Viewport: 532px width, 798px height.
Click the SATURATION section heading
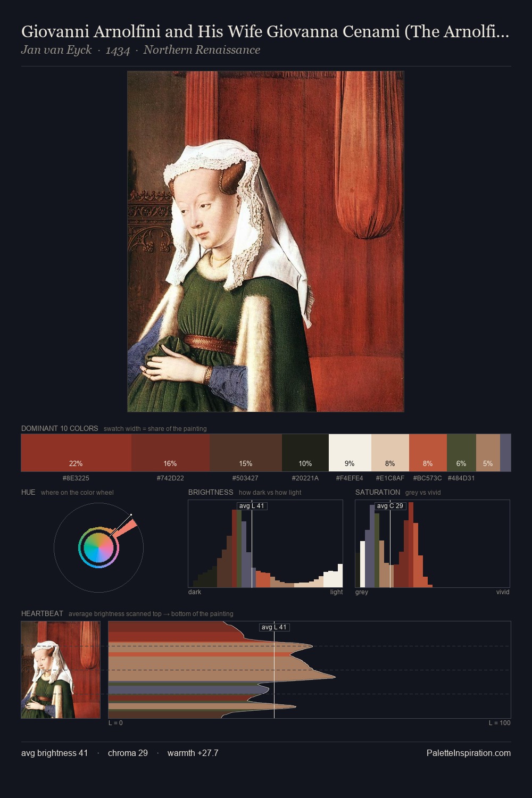click(x=378, y=492)
